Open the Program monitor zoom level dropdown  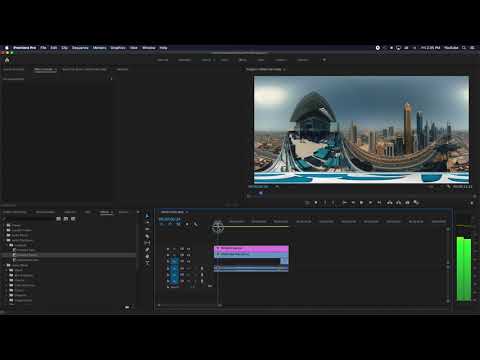(276, 187)
